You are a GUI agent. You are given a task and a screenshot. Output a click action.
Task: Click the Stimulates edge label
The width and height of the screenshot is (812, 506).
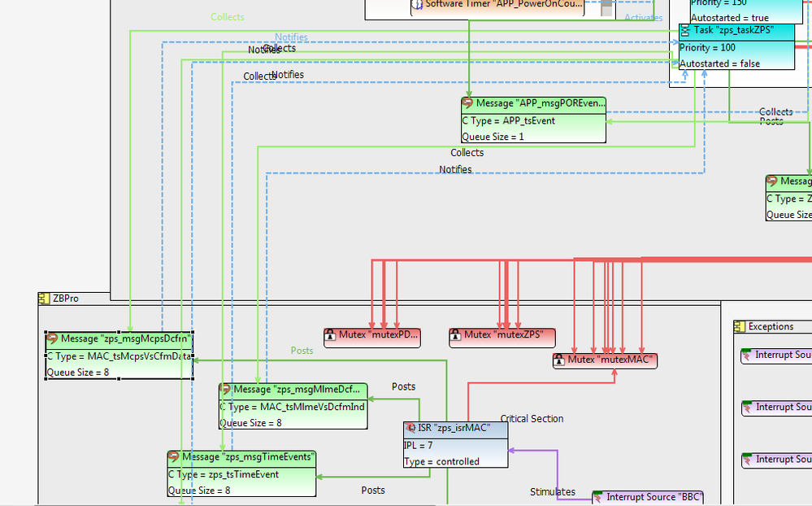point(553,492)
